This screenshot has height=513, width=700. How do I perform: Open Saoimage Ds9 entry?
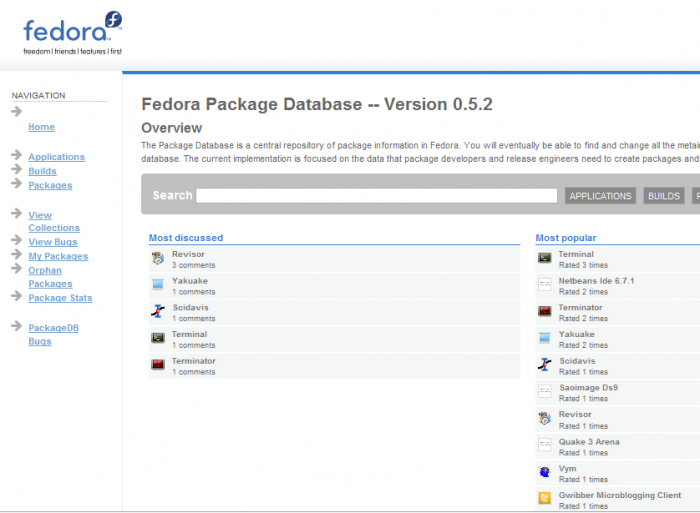(x=588, y=388)
